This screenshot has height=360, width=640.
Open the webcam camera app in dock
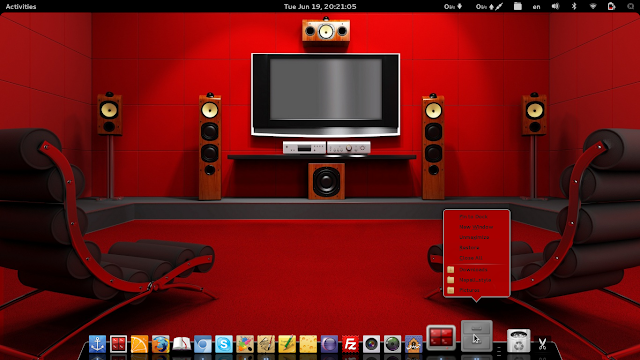click(x=371, y=344)
